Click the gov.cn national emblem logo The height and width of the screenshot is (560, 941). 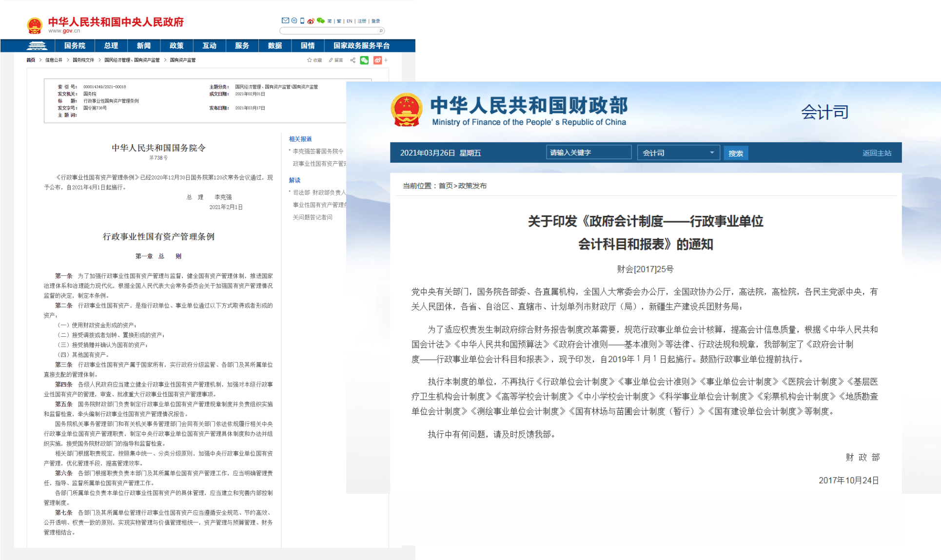click(35, 25)
